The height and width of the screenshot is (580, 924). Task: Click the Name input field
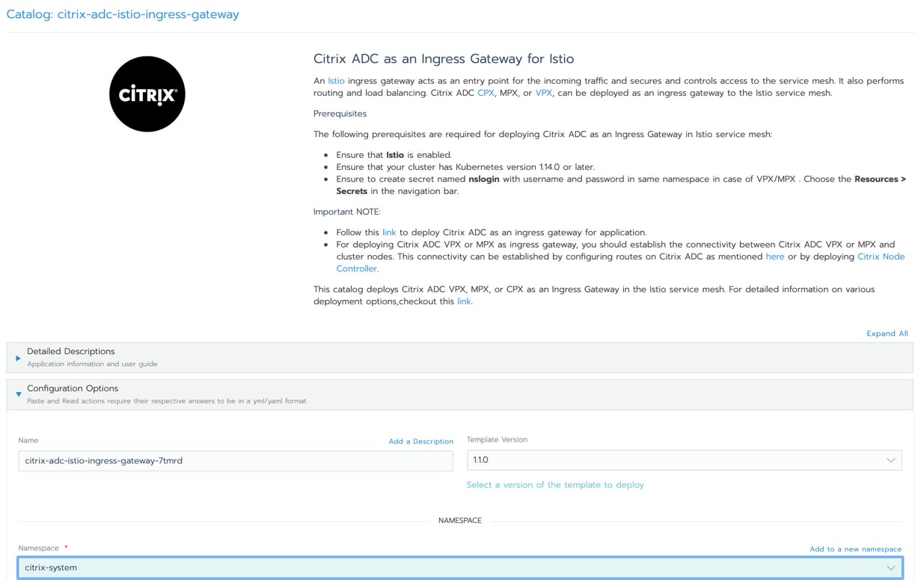(x=235, y=461)
